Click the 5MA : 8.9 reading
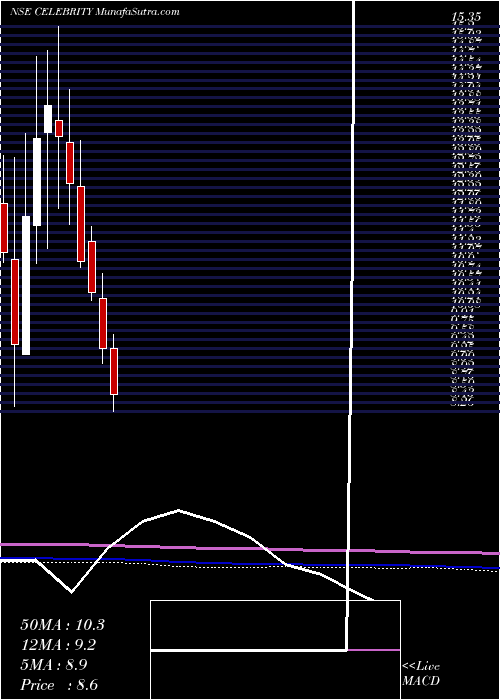500x700 pixels. [54, 665]
